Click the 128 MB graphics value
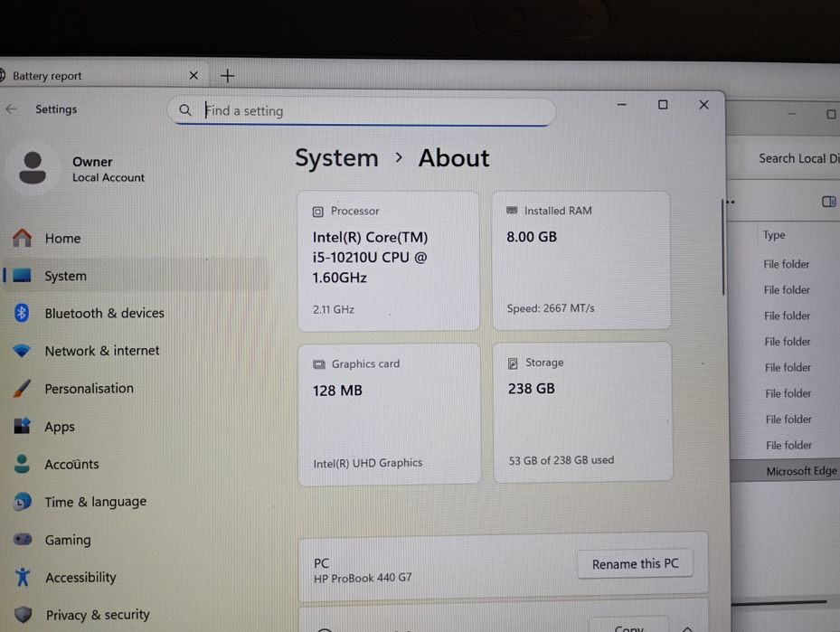This screenshot has height=632, width=840. click(x=337, y=391)
